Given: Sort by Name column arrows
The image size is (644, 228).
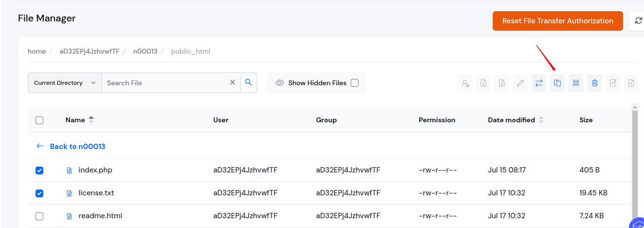Looking at the screenshot, I should pyautogui.click(x=91, y=120).
